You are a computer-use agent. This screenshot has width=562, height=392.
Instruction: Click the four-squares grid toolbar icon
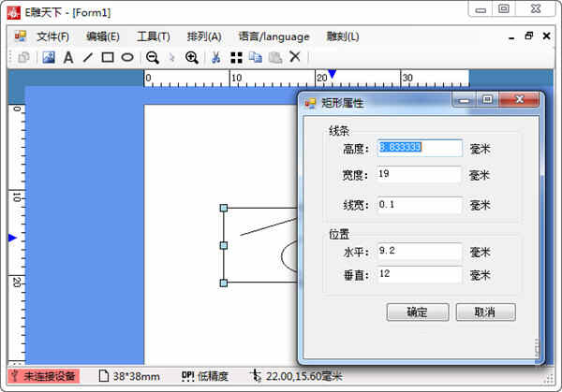236,57
